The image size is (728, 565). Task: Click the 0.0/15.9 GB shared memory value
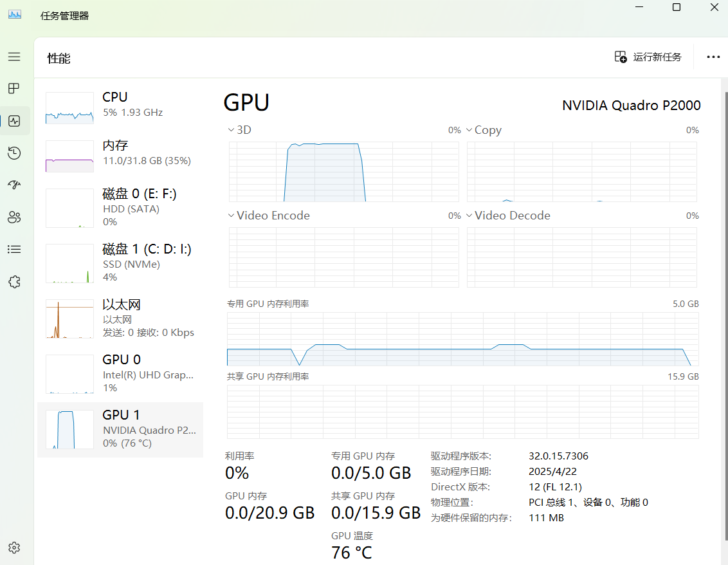pos(376,513)
